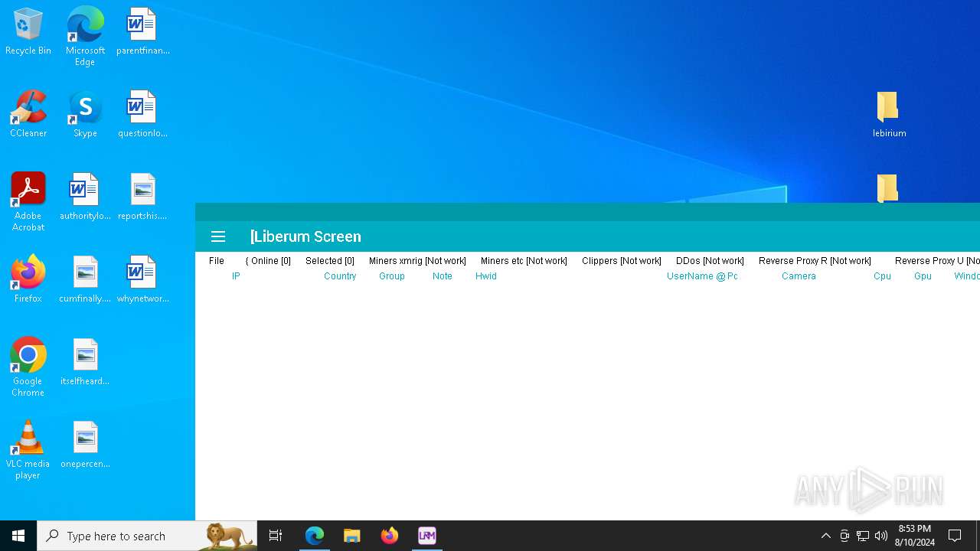This screenshot has height=551, width=980.
Task: Select the CCleaner desktop shortcut
Action: (x=28, y=115)
